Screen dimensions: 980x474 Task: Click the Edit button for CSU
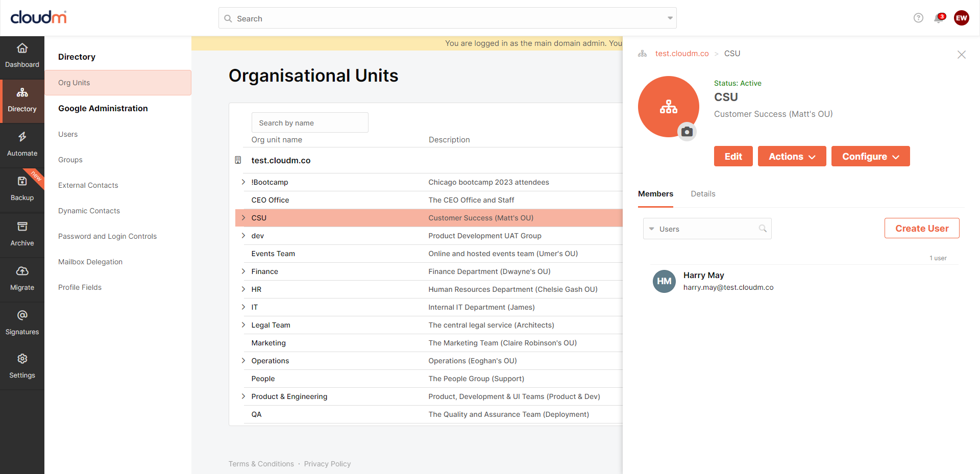[733, 156]
